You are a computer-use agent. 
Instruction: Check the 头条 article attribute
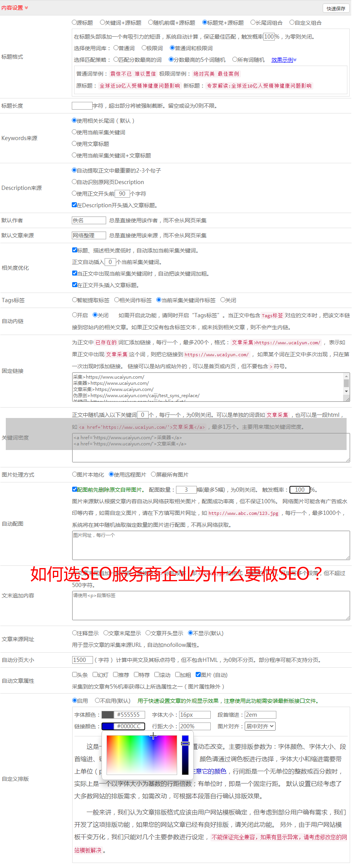(x=75, y=675)
